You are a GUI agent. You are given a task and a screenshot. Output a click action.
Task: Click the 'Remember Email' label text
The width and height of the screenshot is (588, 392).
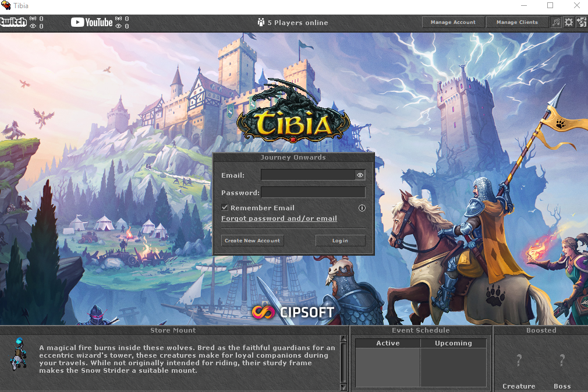coord(263,208)
